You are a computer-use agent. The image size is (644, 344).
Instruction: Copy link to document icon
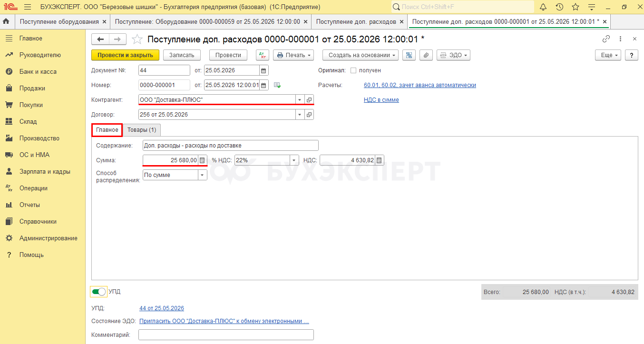pyautogui.click(x=606, y=39)
